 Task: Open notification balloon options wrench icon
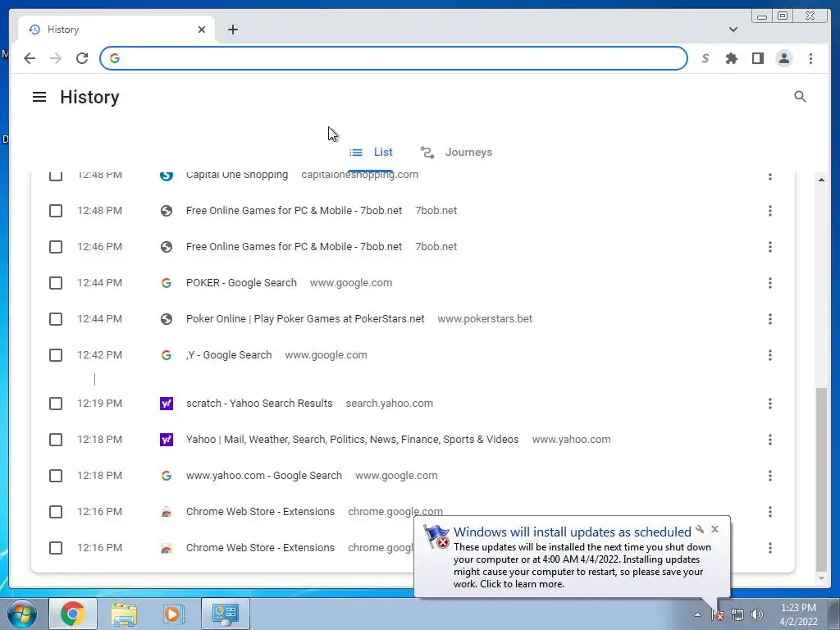[700, 529]
